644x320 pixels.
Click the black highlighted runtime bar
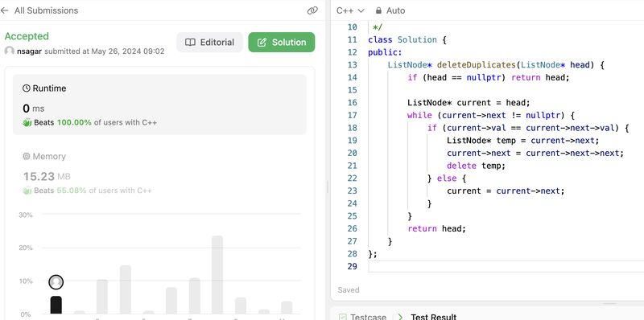coord(56,306)
